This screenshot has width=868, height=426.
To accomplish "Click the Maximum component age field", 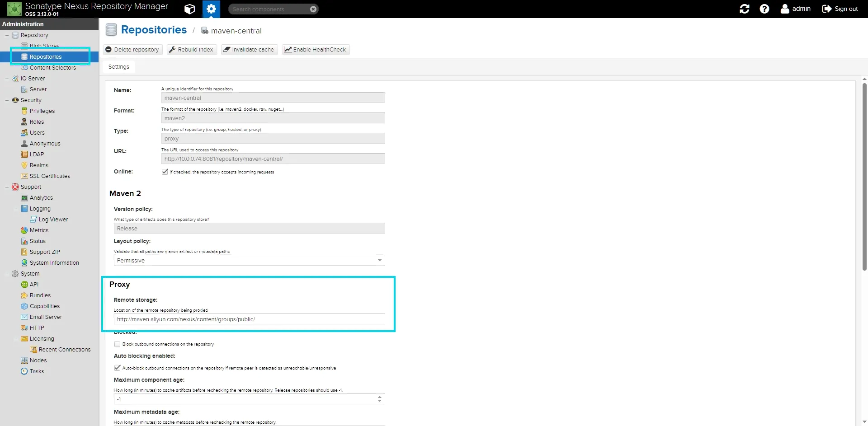I will 245,399.
